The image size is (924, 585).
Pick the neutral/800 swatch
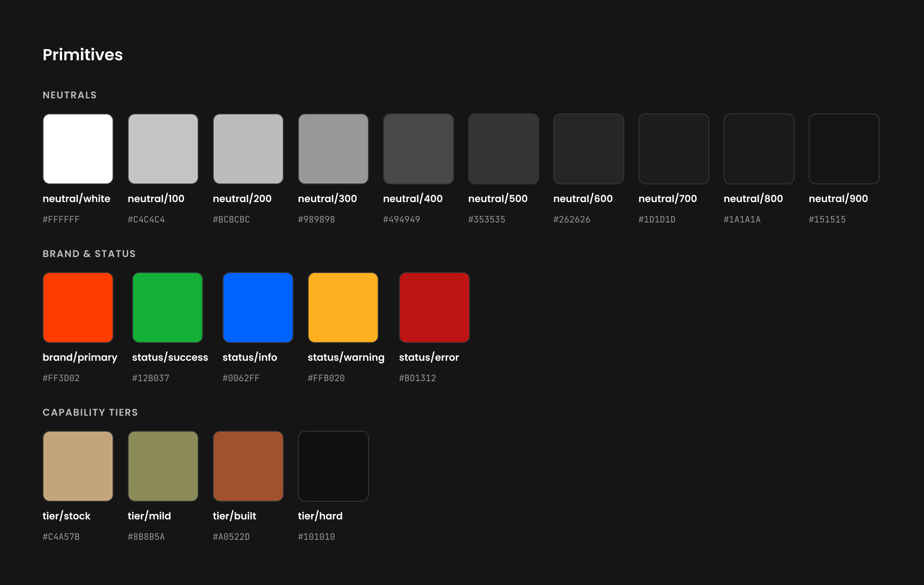(x=759, y=149)
